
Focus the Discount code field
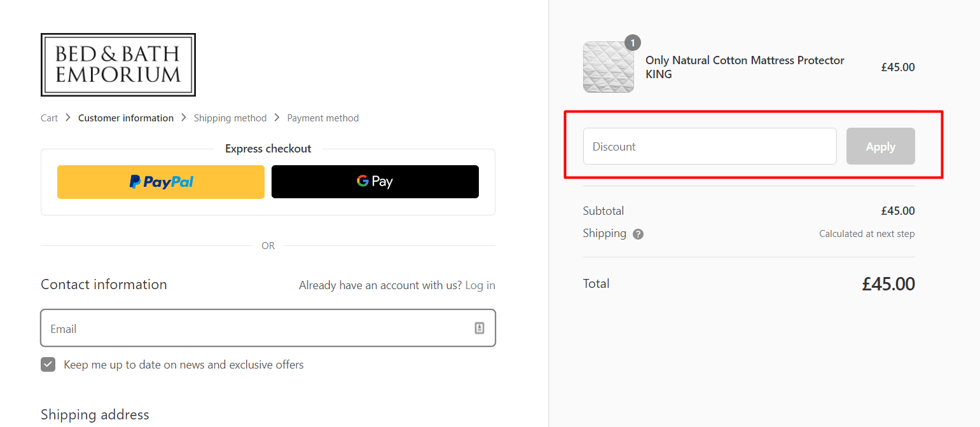point(710,146)
